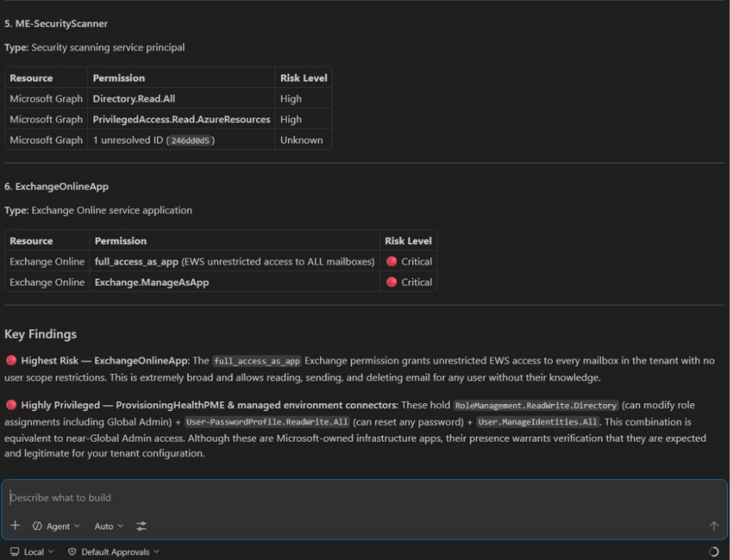Image resolution: width=730 pixels, height=560 pixels.
Task: Click the red Critical dot for full_access_as_app
Action: click(391, 261)
